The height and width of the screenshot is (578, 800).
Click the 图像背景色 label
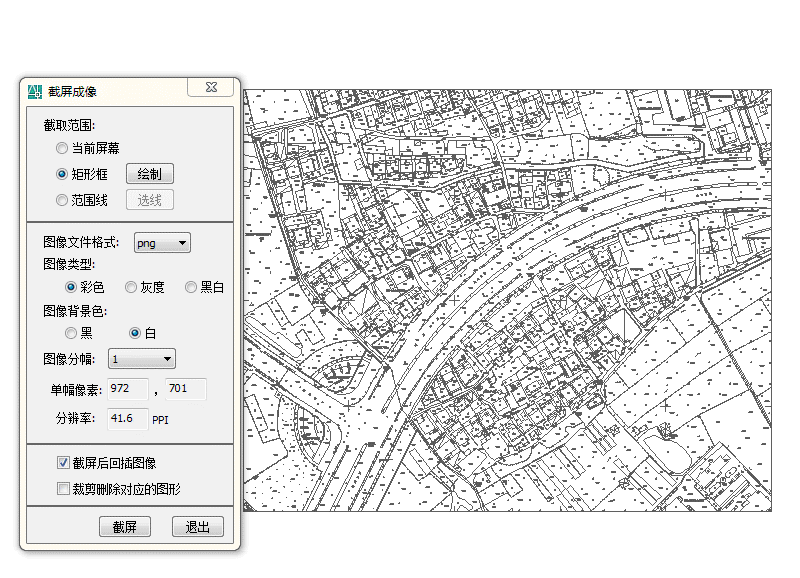click(x=75, y=311)
